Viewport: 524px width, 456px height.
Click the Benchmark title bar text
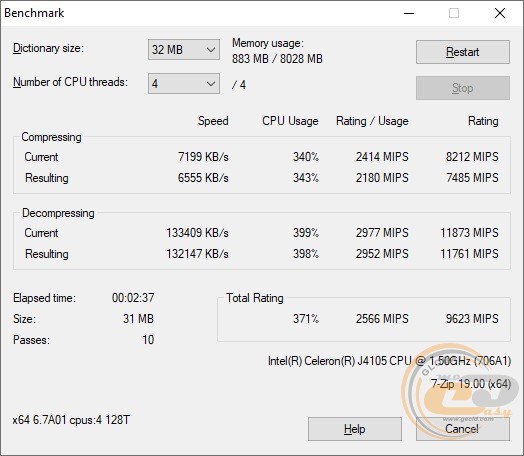(x=34, y=13)
